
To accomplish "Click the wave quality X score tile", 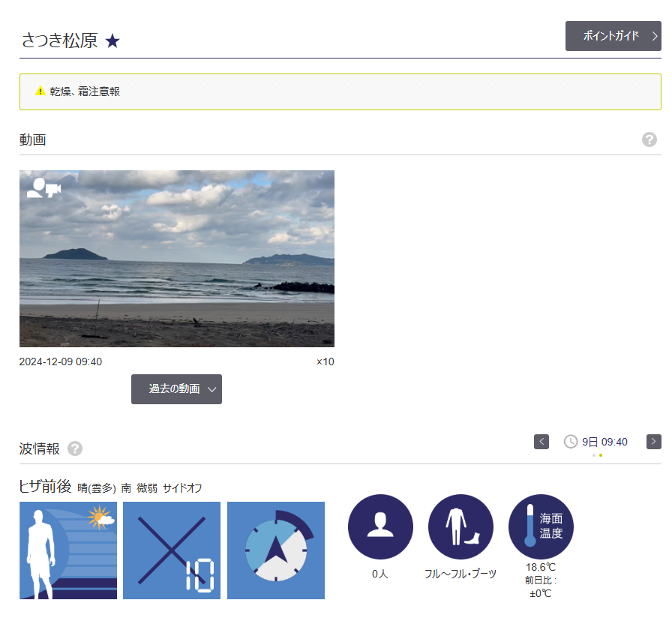I will [x=172, y=550].
